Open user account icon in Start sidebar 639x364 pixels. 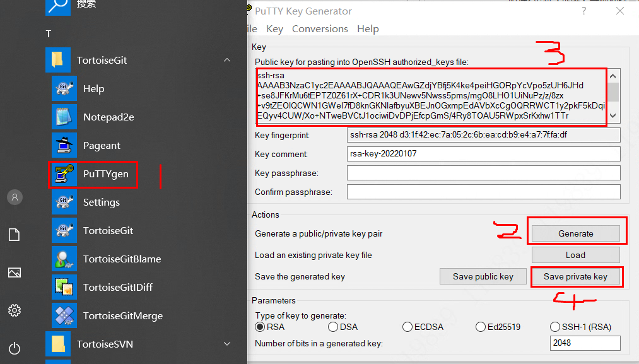tap(15, 197)
